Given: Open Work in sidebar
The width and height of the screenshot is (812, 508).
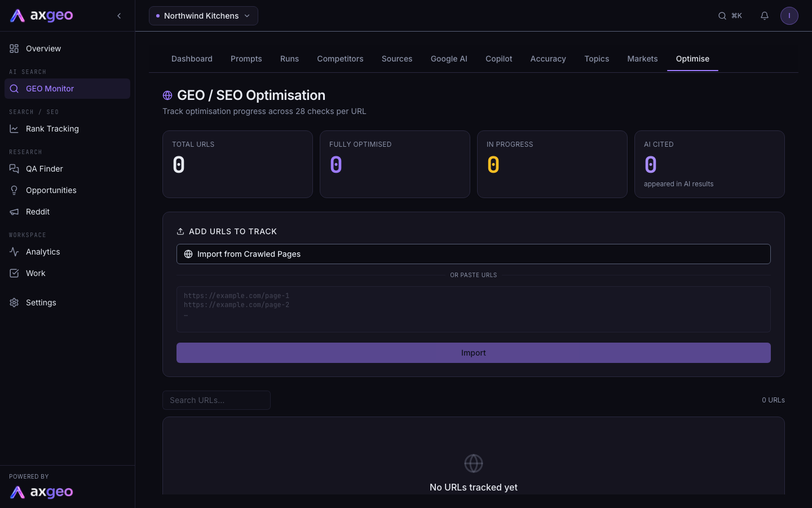Looking at the screenshot, I should pos(67,273).
